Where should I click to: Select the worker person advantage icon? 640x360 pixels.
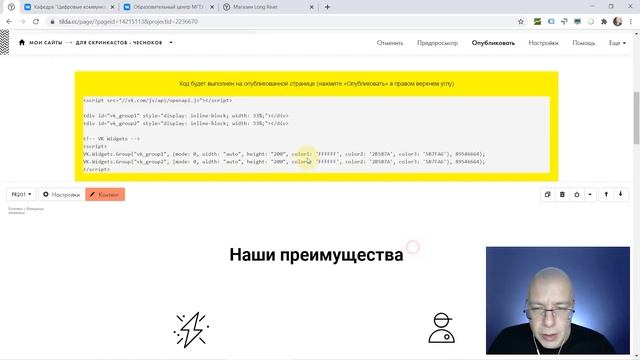pos(442,328)
